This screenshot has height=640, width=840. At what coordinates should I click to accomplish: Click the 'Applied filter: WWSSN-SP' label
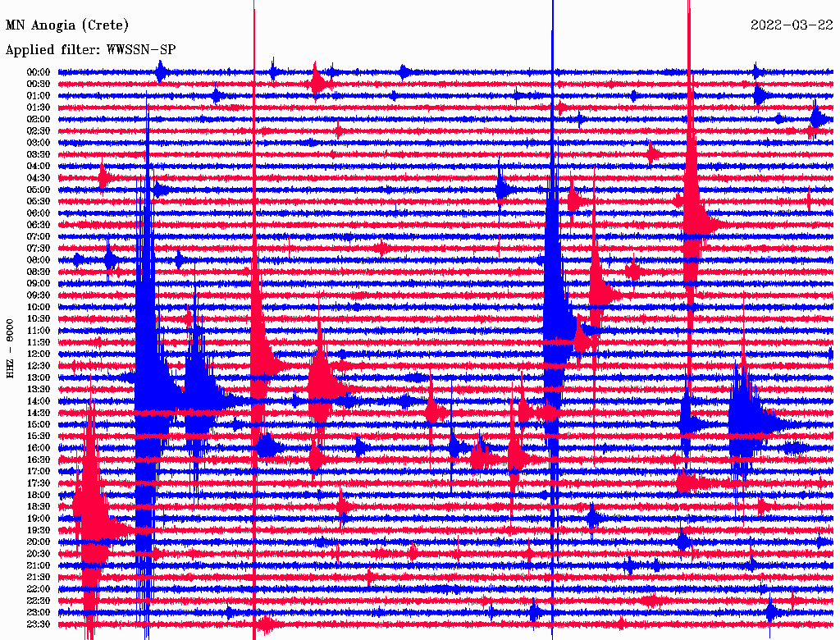90,50
